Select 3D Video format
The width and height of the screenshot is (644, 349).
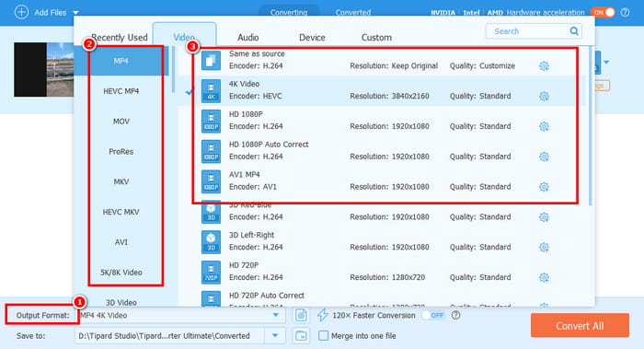[x=121, y=303]
